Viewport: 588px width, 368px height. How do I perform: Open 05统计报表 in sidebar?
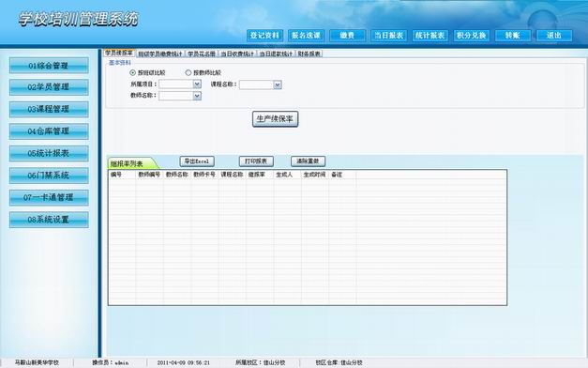tap(49, 154)
